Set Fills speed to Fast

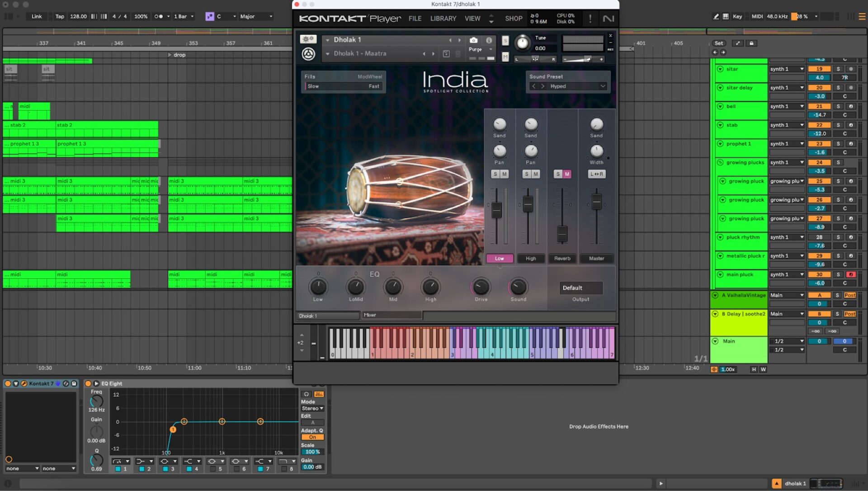click(373, 86)
